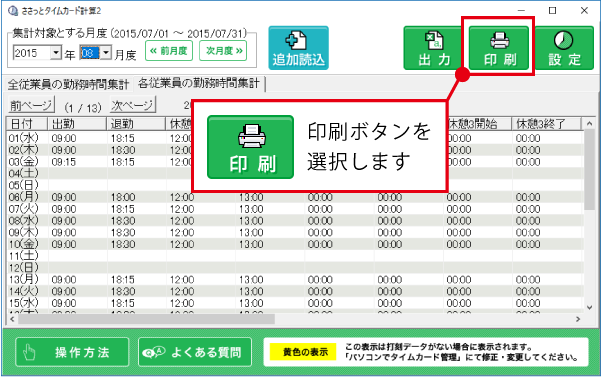Click the 印刷 print button in toolbar

click(x=499, y=48)
